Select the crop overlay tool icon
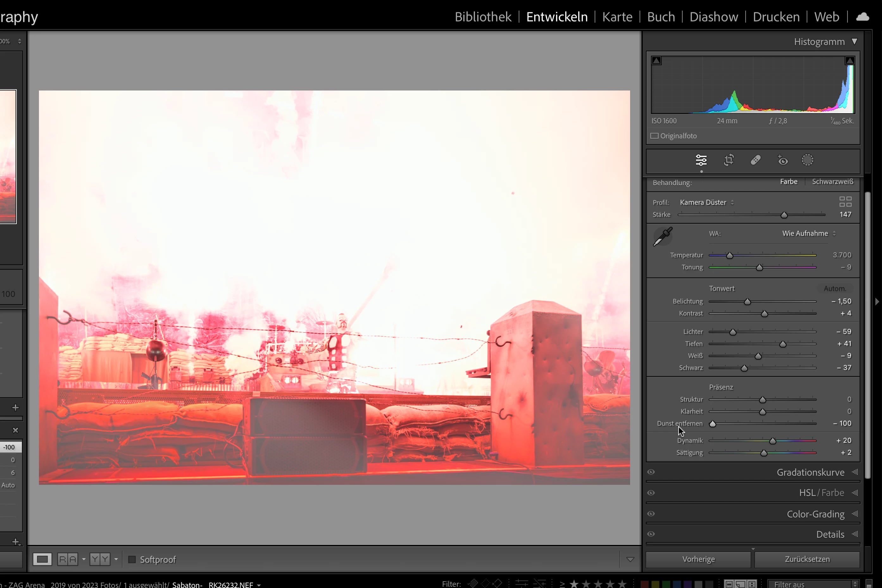 [x=729, y=160]
